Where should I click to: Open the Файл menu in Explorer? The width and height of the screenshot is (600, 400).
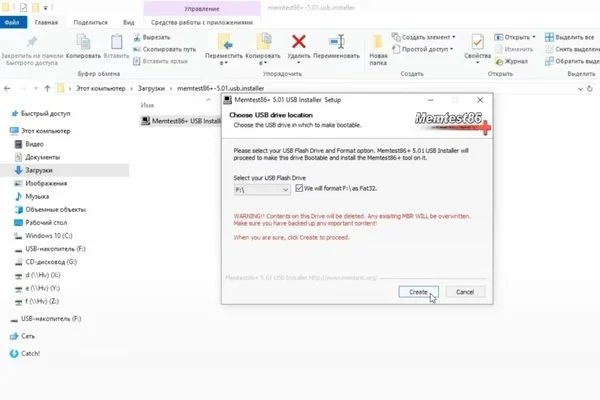tap(12, 23)
